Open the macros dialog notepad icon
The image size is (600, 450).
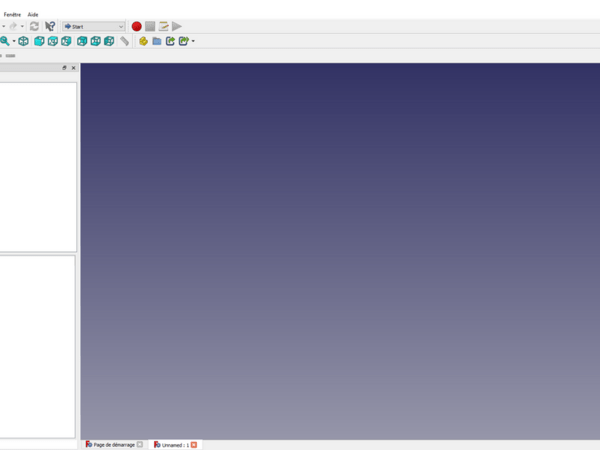pos(163,26)
